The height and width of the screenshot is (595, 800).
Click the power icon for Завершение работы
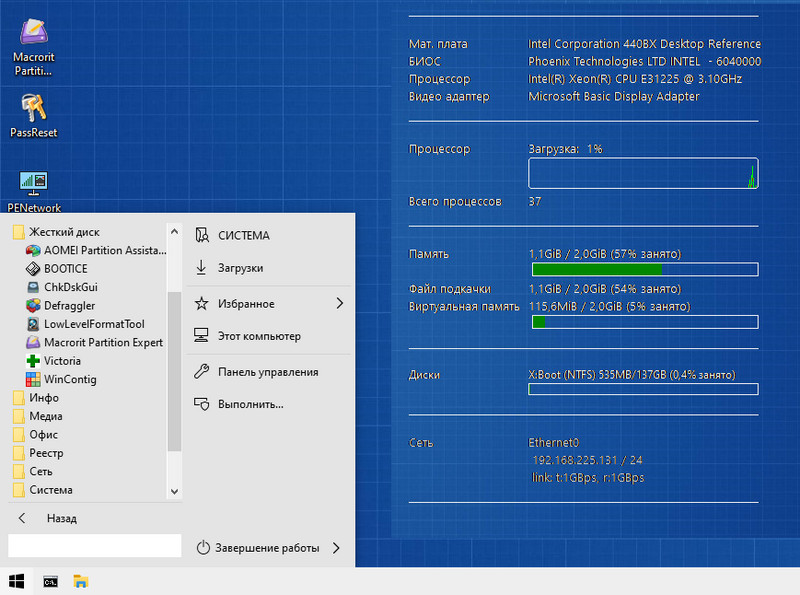point(203,548)
